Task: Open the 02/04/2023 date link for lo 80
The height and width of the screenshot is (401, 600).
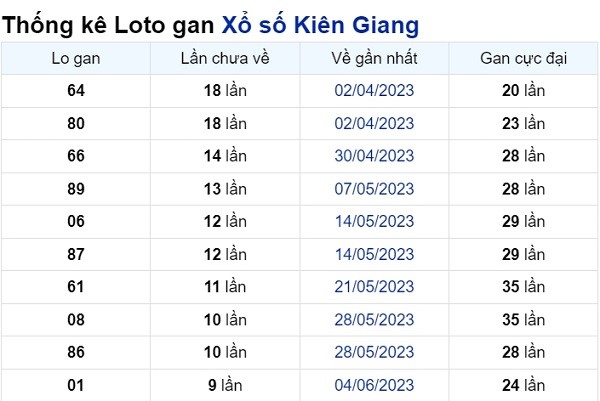Action: point(374,124)
